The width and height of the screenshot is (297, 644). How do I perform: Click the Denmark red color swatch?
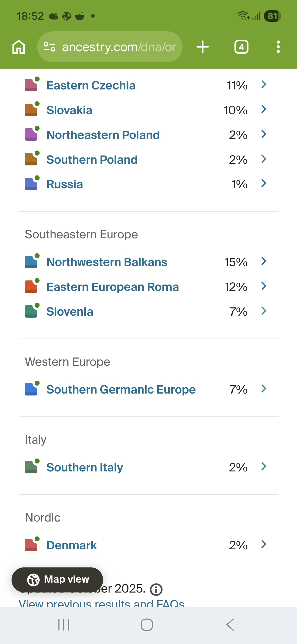[x=31, y=545]
